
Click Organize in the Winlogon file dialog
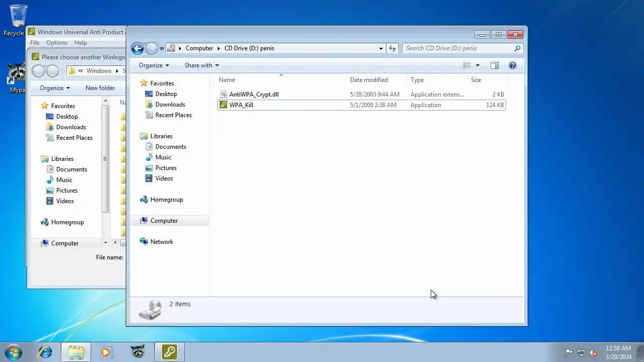coord(55,88)
